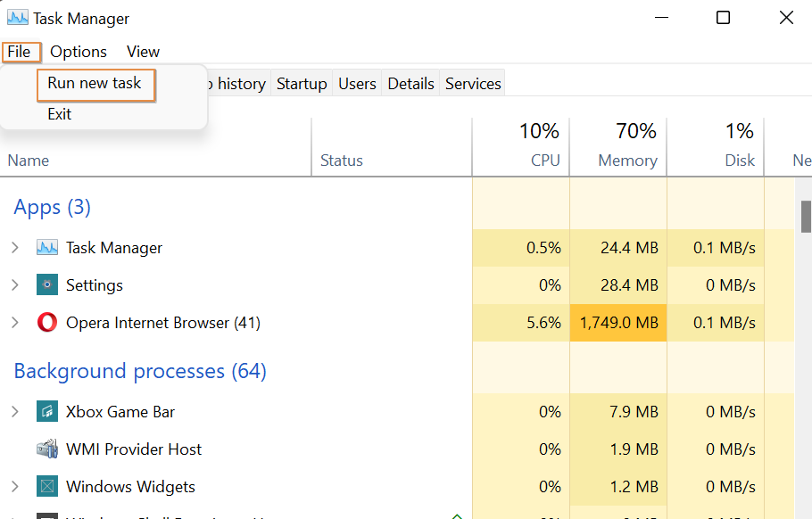The height and width of the screenshot is (519, 812).
Task: Click the Task Manager icon in the title bar
Action: point(18,17)
